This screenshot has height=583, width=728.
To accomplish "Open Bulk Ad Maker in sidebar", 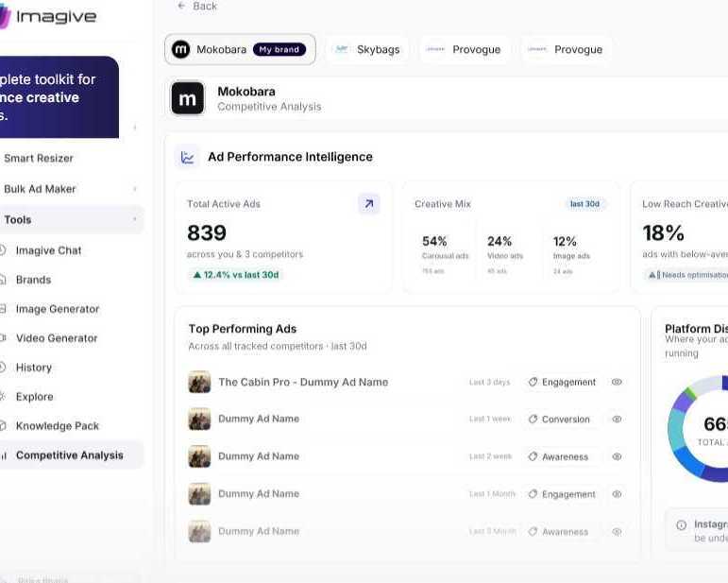I will coord(40,189).
